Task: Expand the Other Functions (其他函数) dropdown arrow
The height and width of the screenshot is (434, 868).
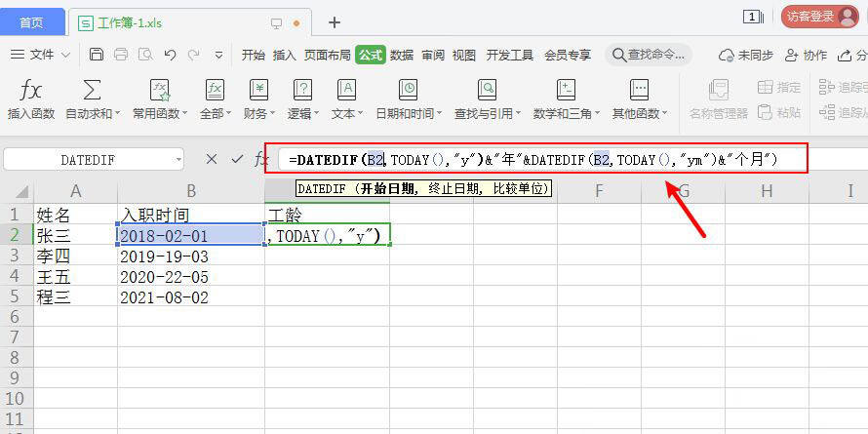Action: coord(664,114)
